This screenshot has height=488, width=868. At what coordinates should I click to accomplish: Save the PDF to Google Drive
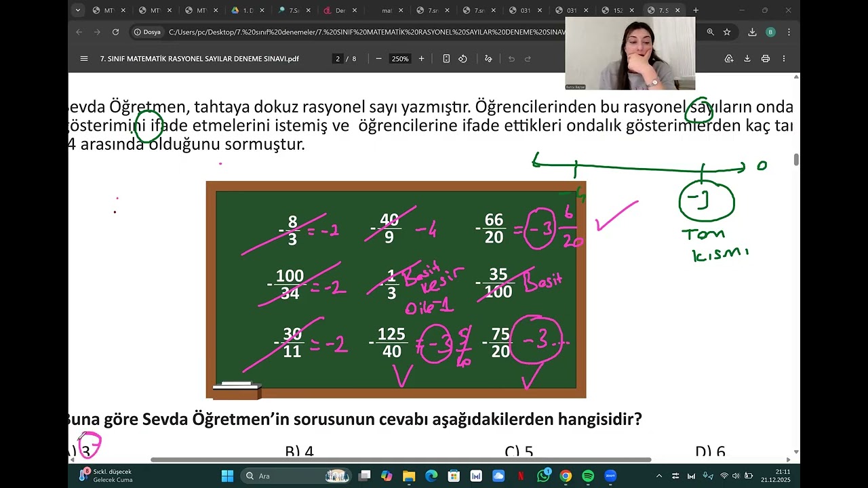(x=729, y=59)
